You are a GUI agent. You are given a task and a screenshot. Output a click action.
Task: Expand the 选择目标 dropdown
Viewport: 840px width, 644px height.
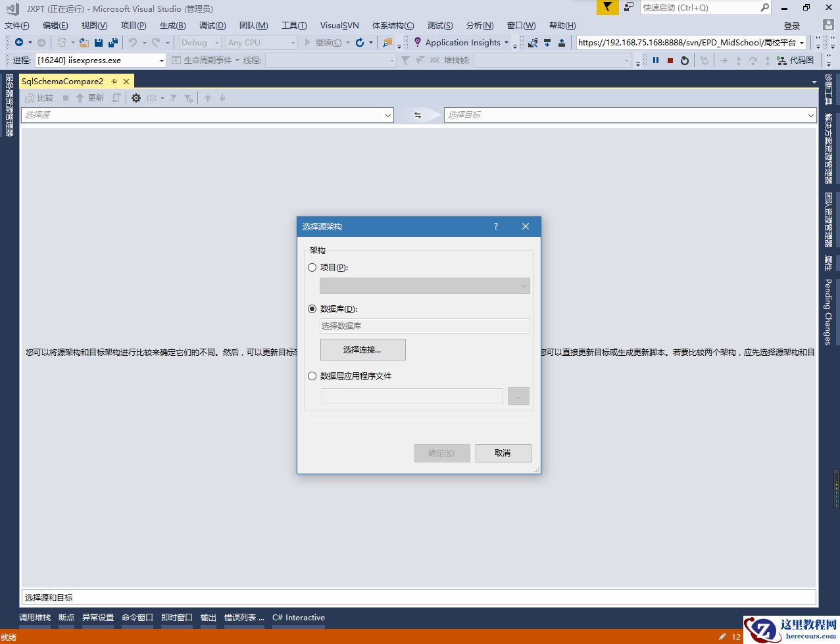point(810,115)
